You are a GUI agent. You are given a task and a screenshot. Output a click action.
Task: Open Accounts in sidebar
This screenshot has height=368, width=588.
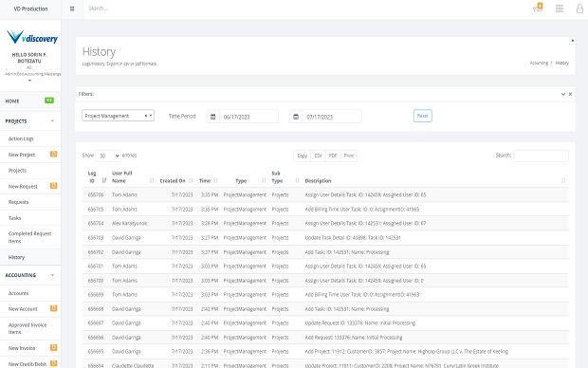18,293
